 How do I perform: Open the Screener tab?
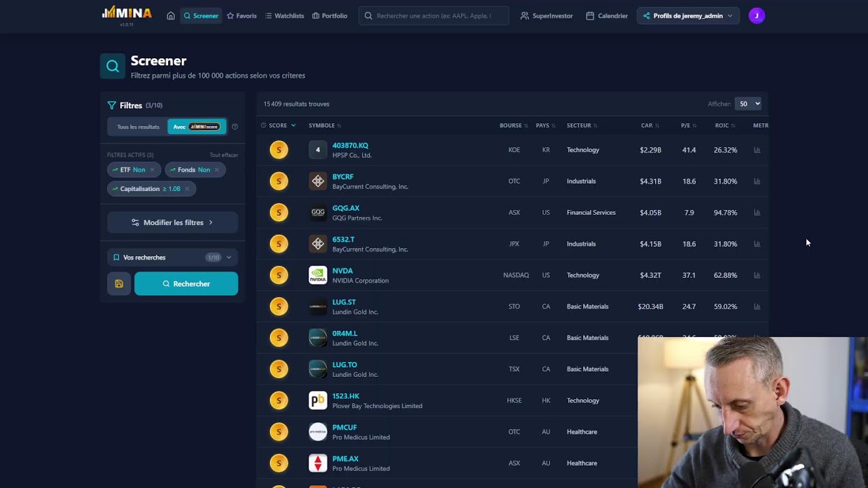(201, 16)
